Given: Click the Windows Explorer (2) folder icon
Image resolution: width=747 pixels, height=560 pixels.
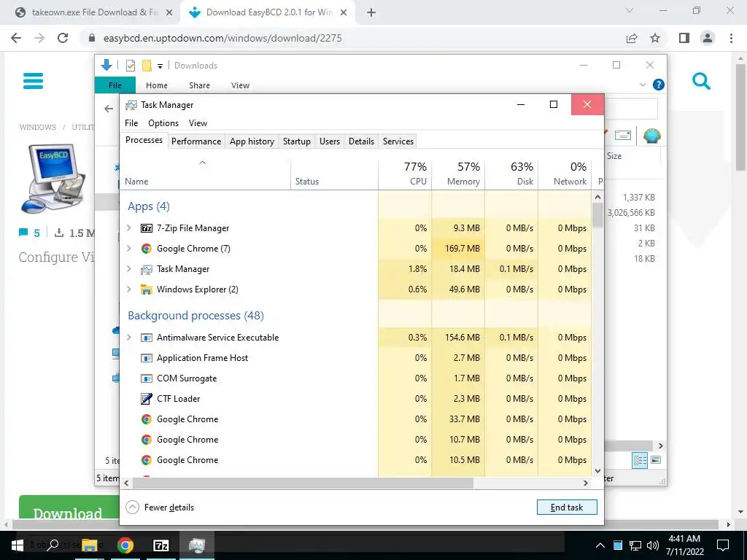Looking at the screenshot, I should point(146,289).
